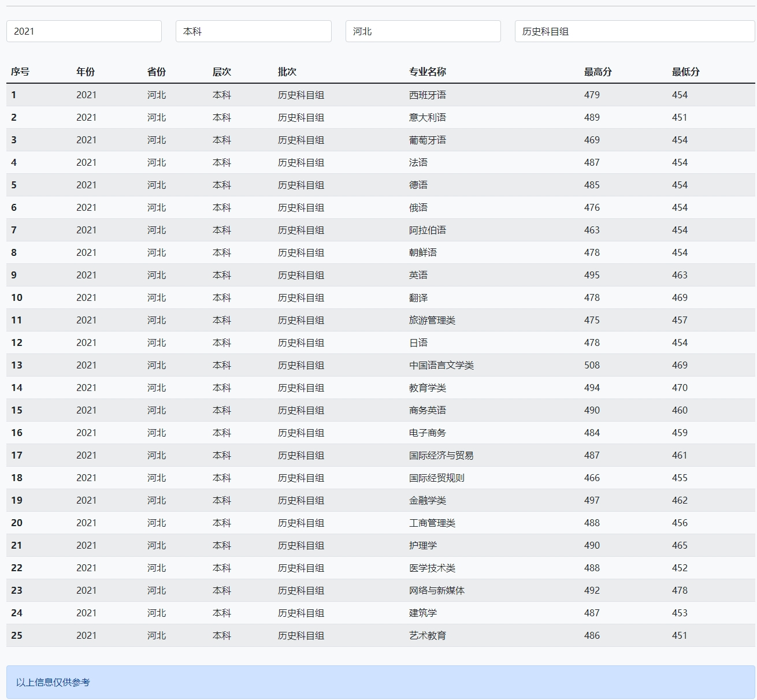Select the 旅游管理类 major cell
Screen dimensions: 757x700
[432, 320]
